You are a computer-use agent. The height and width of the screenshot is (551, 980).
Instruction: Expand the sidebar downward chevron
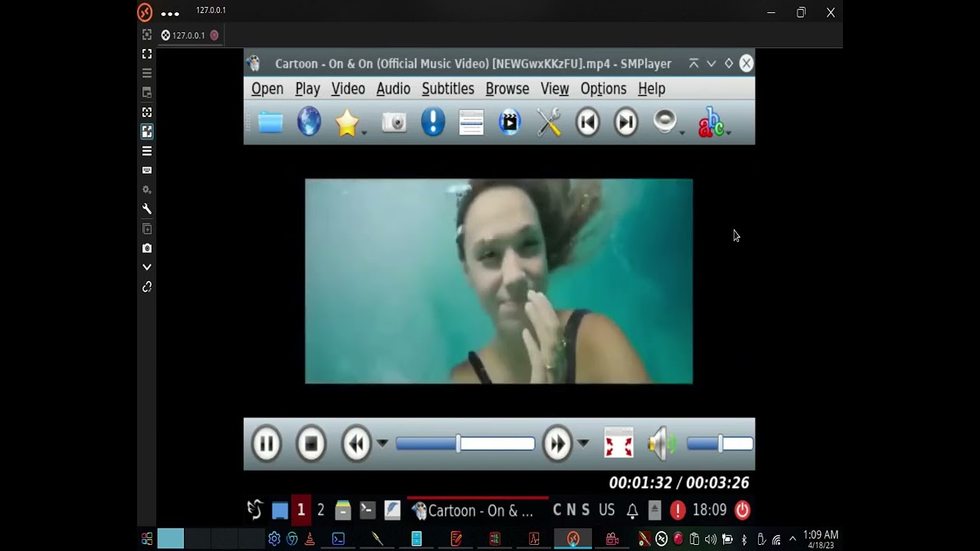pyautogui.click(x=147, y=267)
